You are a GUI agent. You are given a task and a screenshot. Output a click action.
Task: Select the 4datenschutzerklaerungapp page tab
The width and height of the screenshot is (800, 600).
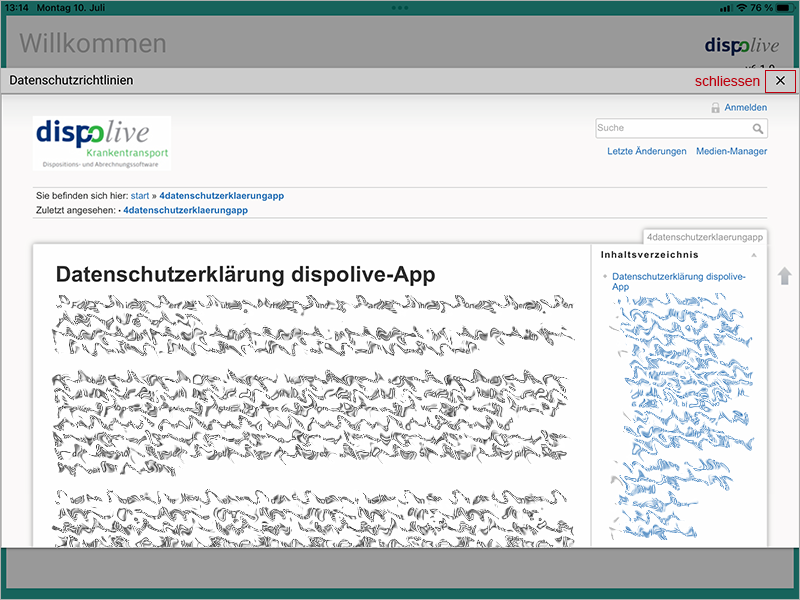[x=705, y=237]
